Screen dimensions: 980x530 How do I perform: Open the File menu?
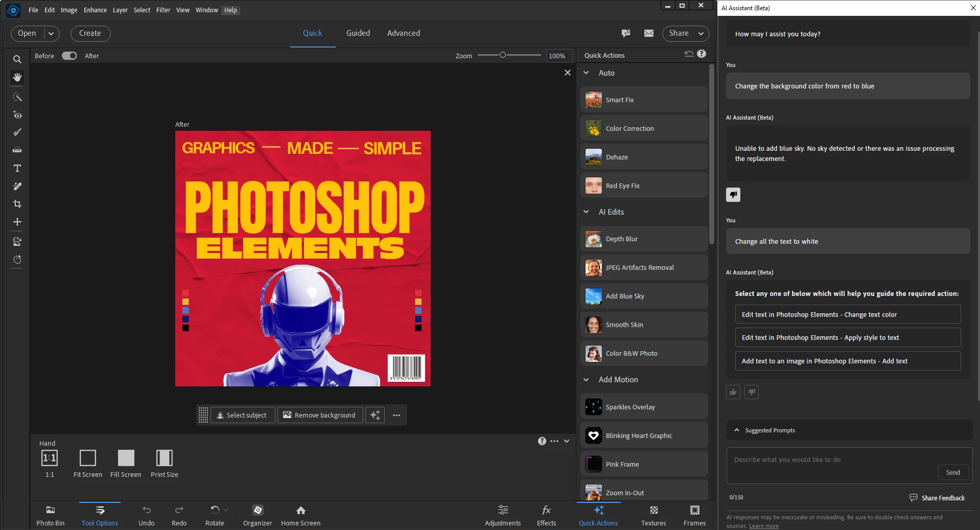click(x=33, y=10)
